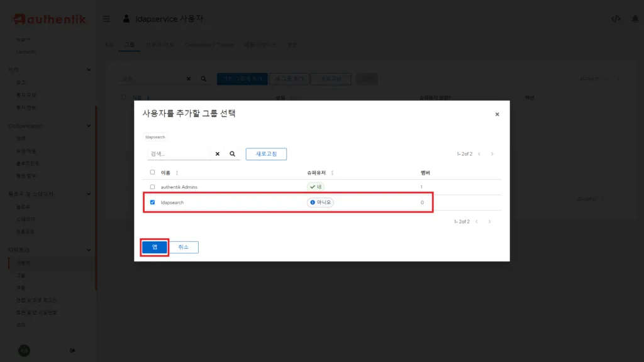The height and width of the screenshot is (362, 644).
Task: Check the authentik Admins group checkbox
Action: [153, 187]
